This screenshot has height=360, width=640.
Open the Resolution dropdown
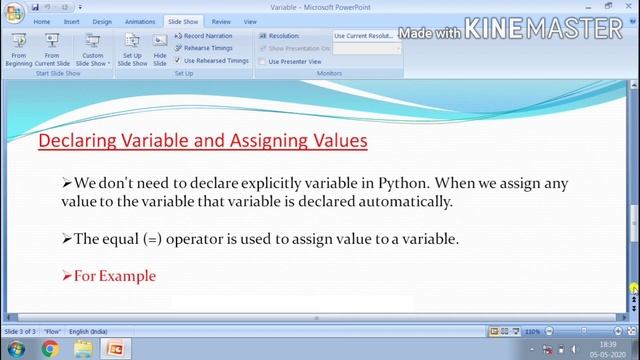(367, 36)
